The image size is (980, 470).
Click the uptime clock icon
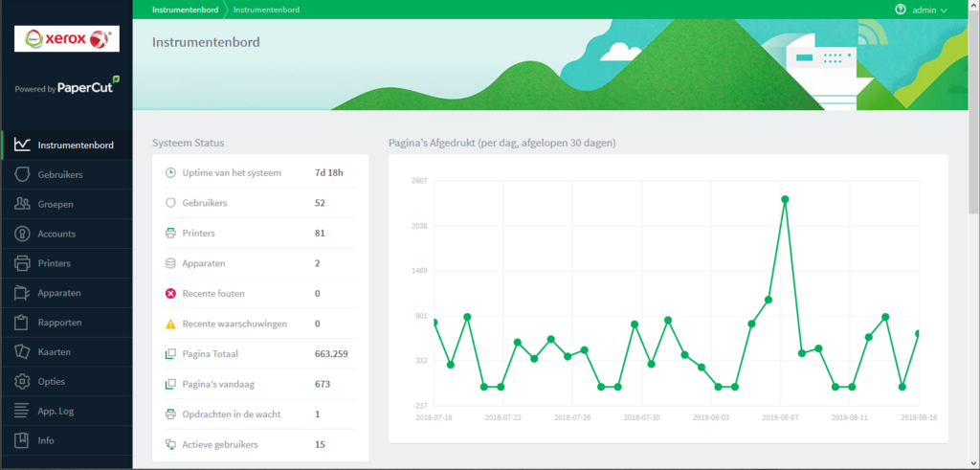pyautogui.click(x=170, y=172)
